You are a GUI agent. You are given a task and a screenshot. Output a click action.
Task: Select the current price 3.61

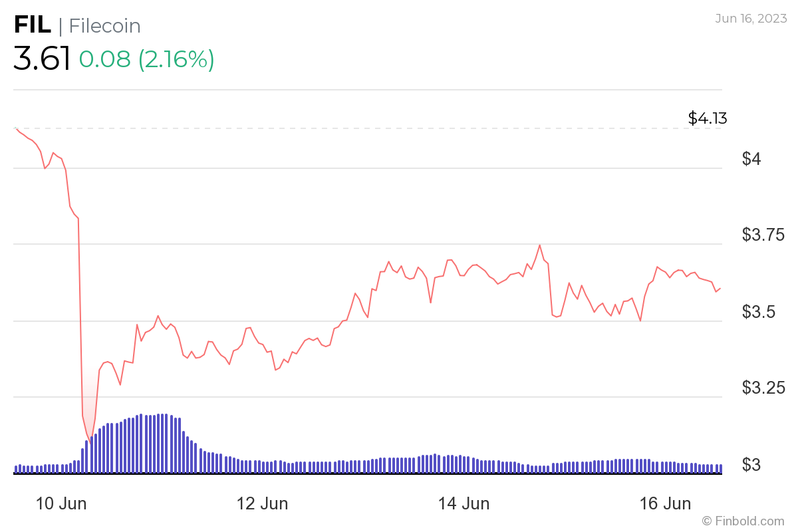click(42, 60)
